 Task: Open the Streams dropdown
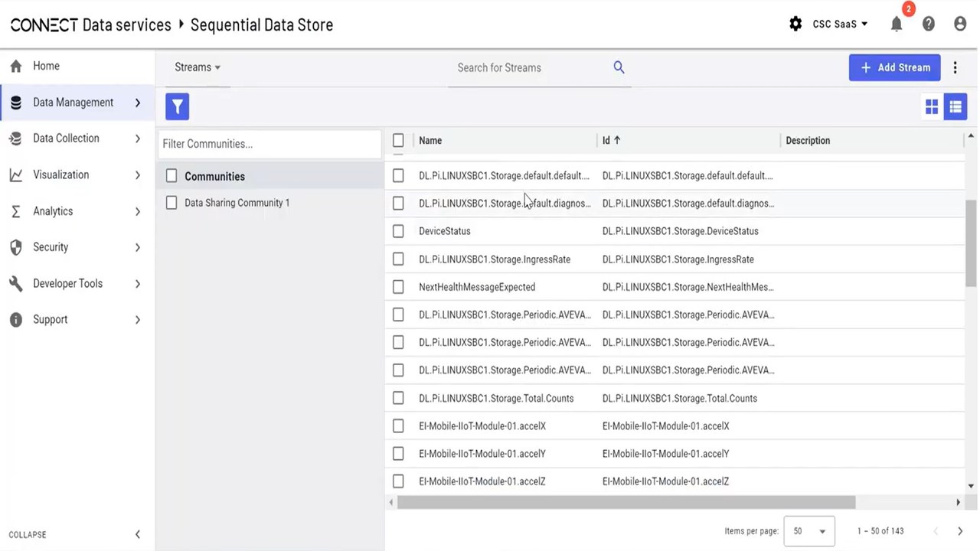click(197, 67)
